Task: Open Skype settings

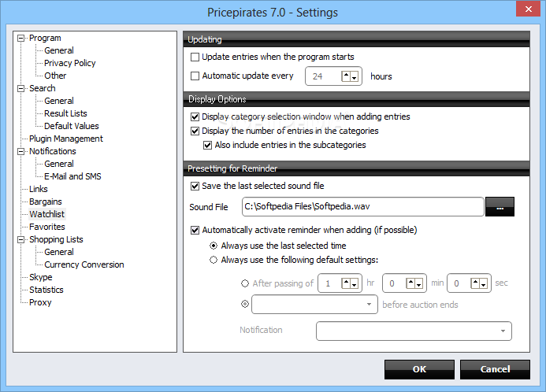Action: point(41,278)
